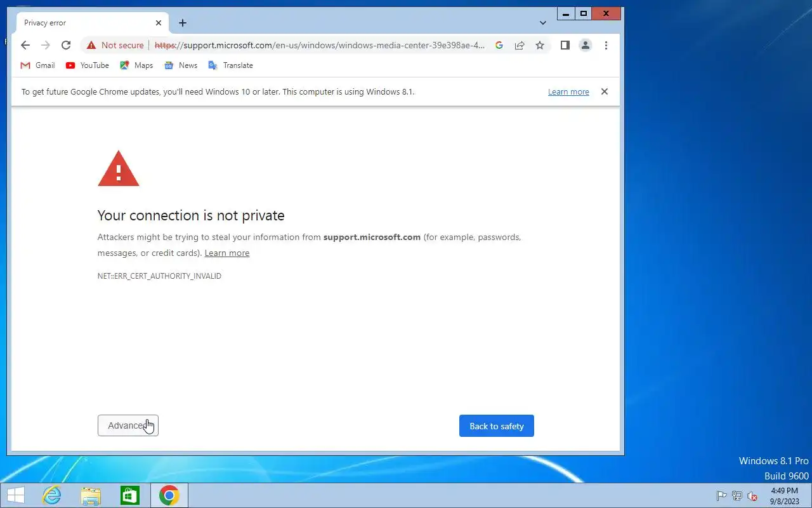Launch Internet Explorer from taskbar
The height and width of the screenshot is (508, 812).
click(x=51, y=495)
